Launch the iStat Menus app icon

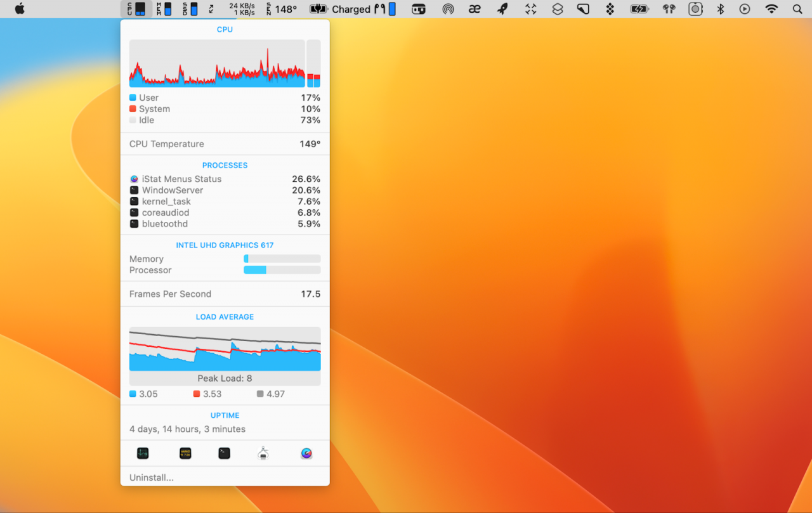pos(306,453)
